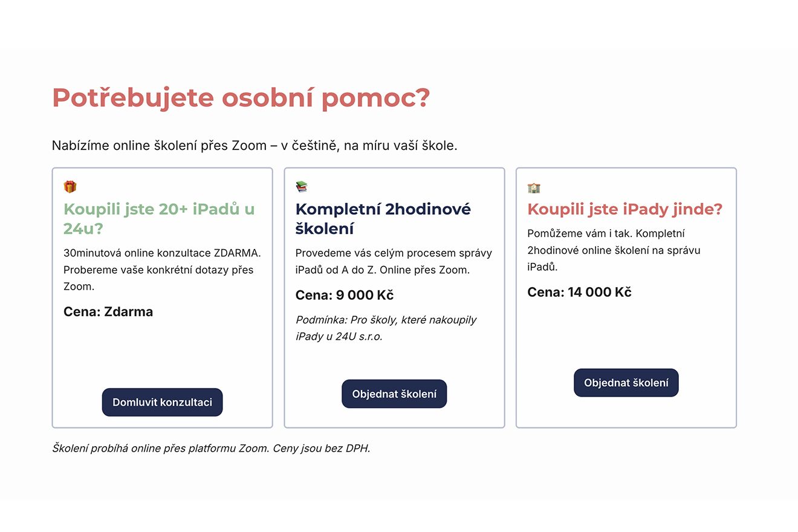Click the school building emoji icon

tap(534, 187)
